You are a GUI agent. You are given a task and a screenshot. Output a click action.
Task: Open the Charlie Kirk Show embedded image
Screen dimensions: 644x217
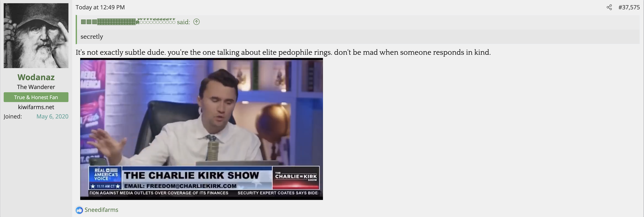click(201, 129)
